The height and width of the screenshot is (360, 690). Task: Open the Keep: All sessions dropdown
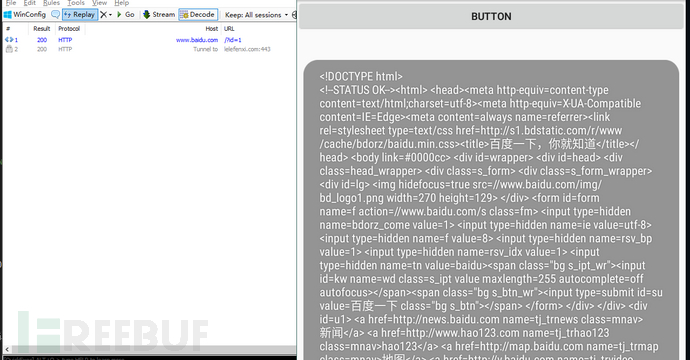pyautogui.click(x=256, y=15)
